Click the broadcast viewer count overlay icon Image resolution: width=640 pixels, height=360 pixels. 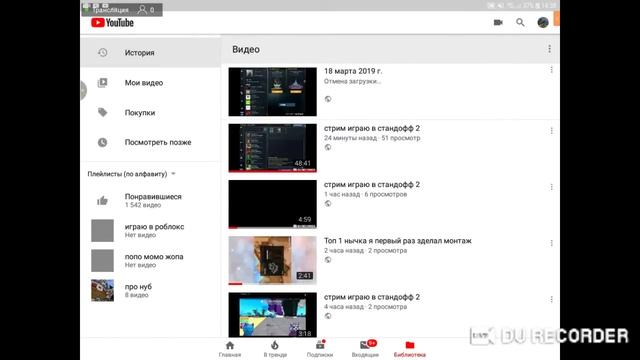pyautogui.click(x=142, y=9)
